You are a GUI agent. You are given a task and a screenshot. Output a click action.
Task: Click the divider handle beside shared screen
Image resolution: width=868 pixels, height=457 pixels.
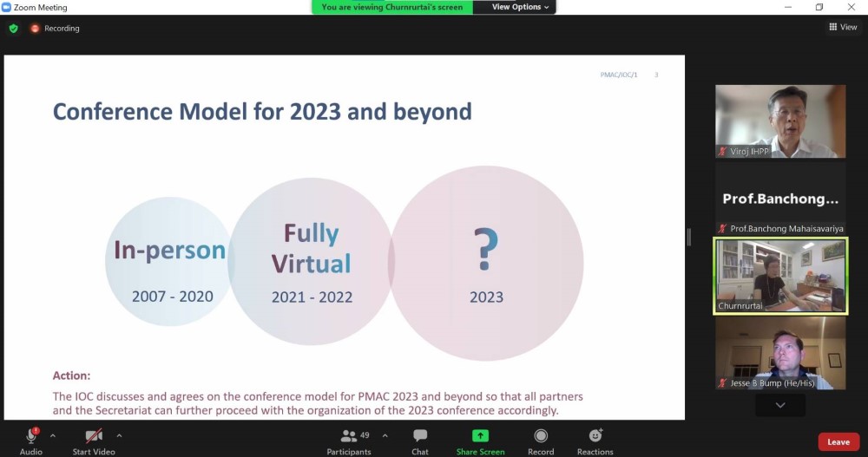click(x=690, y=237)
